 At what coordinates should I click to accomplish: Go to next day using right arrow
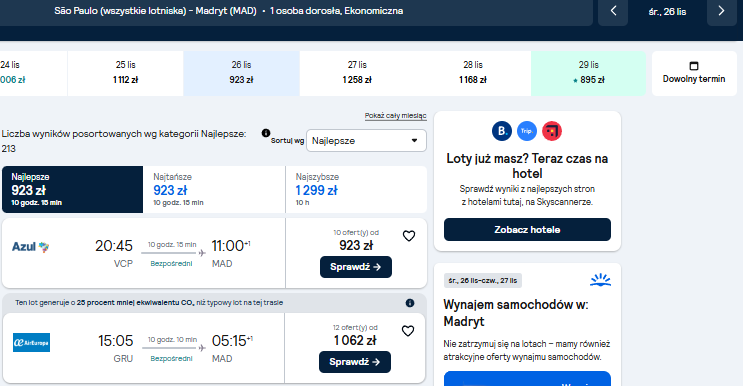(x=721, y=11)
